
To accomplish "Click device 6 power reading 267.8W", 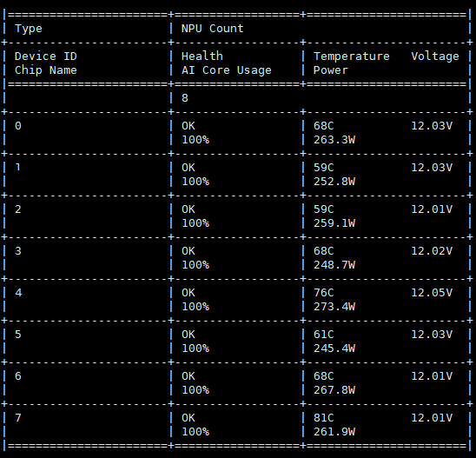I will 334,390.
